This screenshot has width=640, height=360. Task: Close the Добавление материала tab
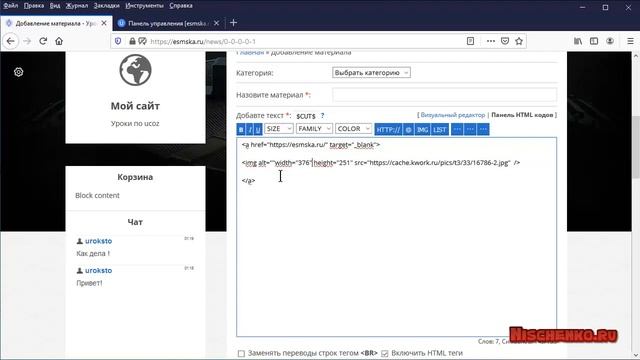104,23
